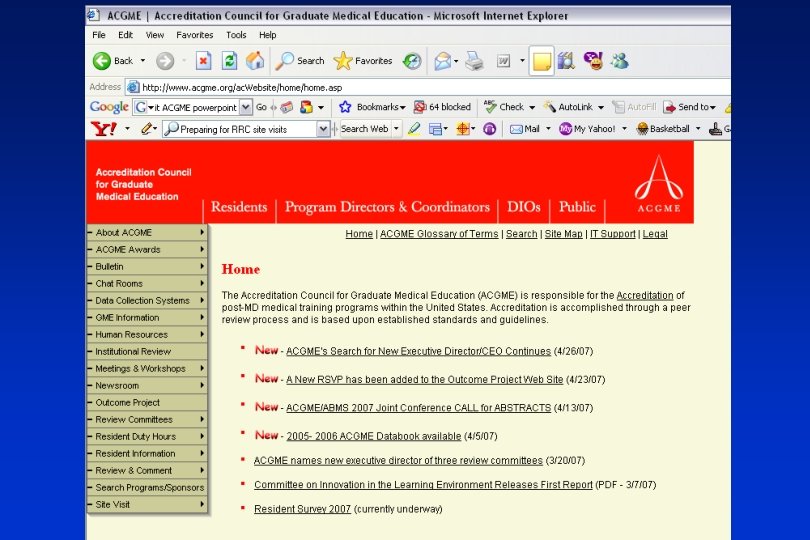Select the Residents navigation tab

(x=239, y=207)
